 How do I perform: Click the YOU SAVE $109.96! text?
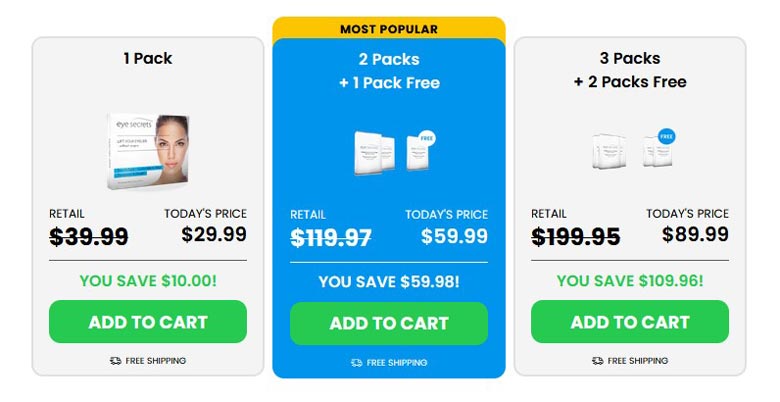click(630, 281)
